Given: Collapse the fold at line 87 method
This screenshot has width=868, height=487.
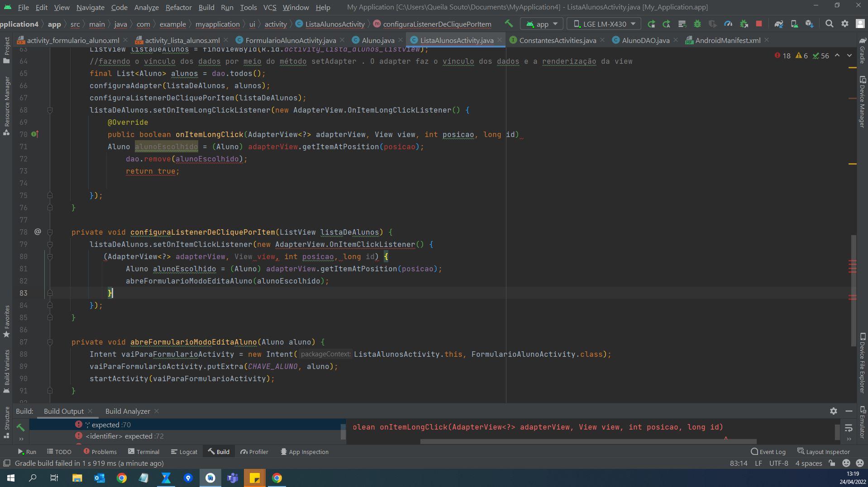Looking at the screenshot, I should click(50, 342).
